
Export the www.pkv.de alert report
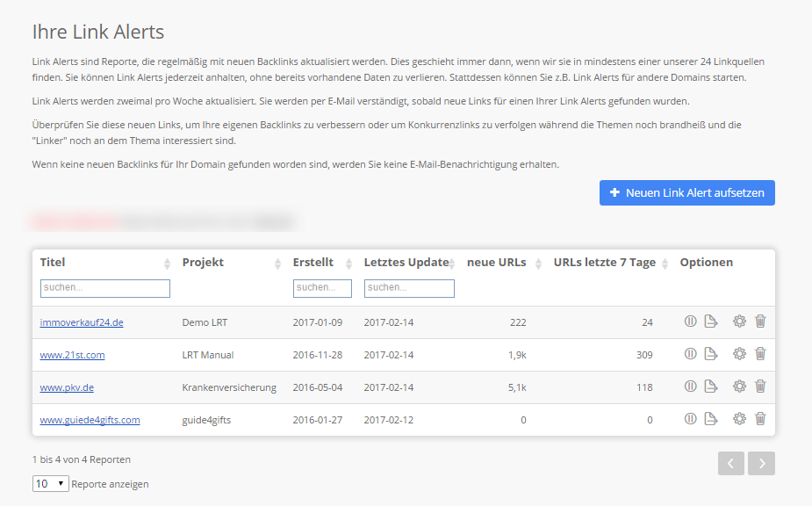pyautogui.click(x=711, y=387)
